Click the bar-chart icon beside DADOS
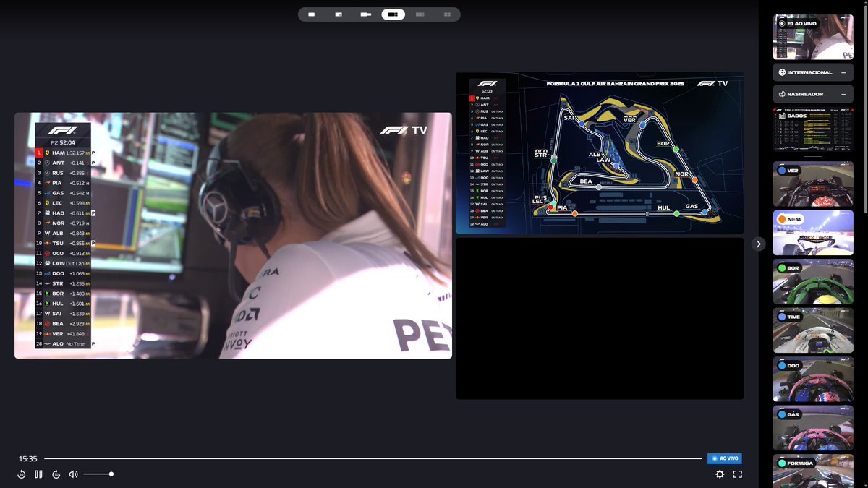868x488 pixels. tap(781, 115)
